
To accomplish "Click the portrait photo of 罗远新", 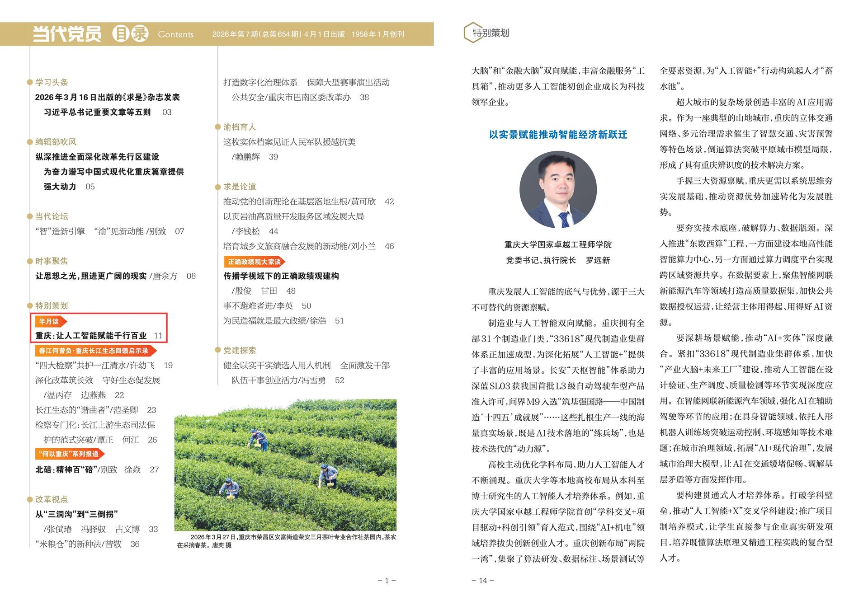I will coord(558,189).
